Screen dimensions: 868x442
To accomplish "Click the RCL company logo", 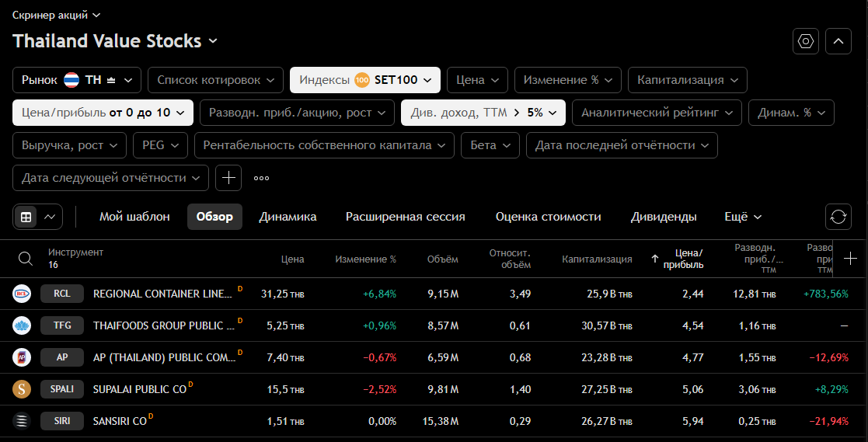I will [22, 294].
